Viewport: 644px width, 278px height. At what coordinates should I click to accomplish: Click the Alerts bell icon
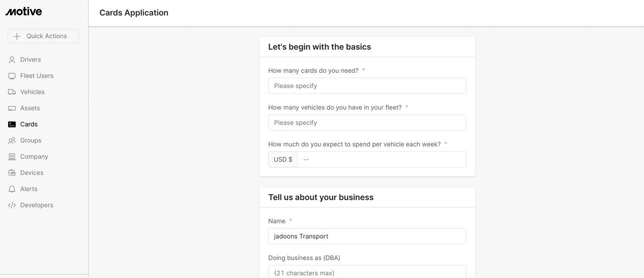point(12,189)
